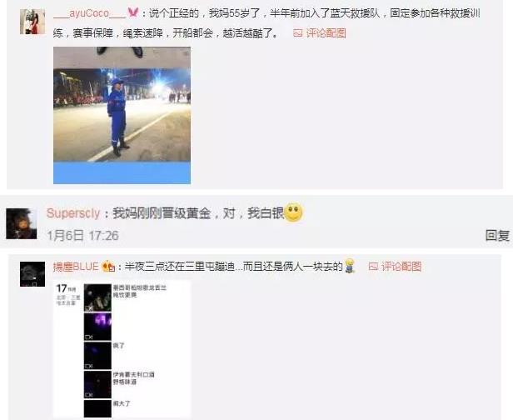Click image icon before first 评论配图
This screenshot has height=420, width=513.
pos(298,33)
